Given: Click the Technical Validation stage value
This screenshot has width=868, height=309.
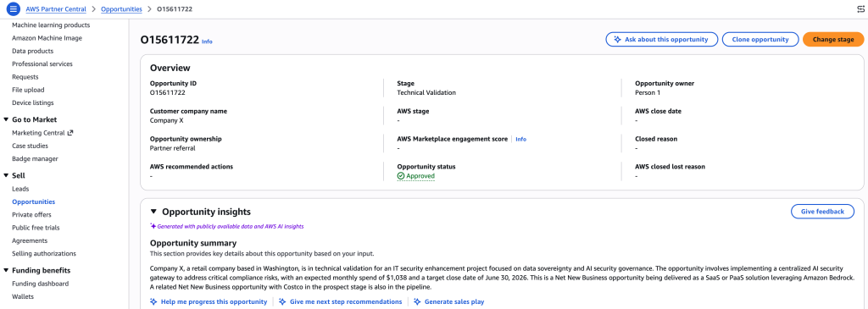Looking at the screenshot, I should [x=426, y=92].
